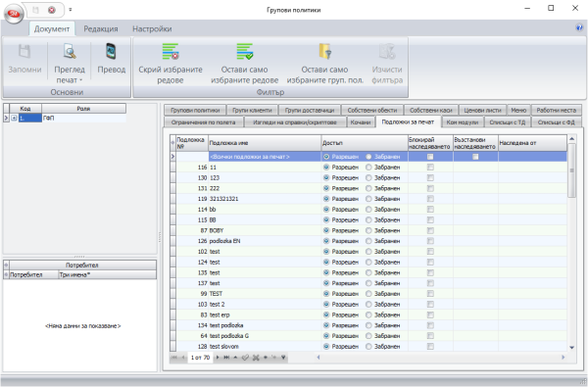Click the Роля column header
This screenshot has height=387, width=588.
tap(83, 109)
